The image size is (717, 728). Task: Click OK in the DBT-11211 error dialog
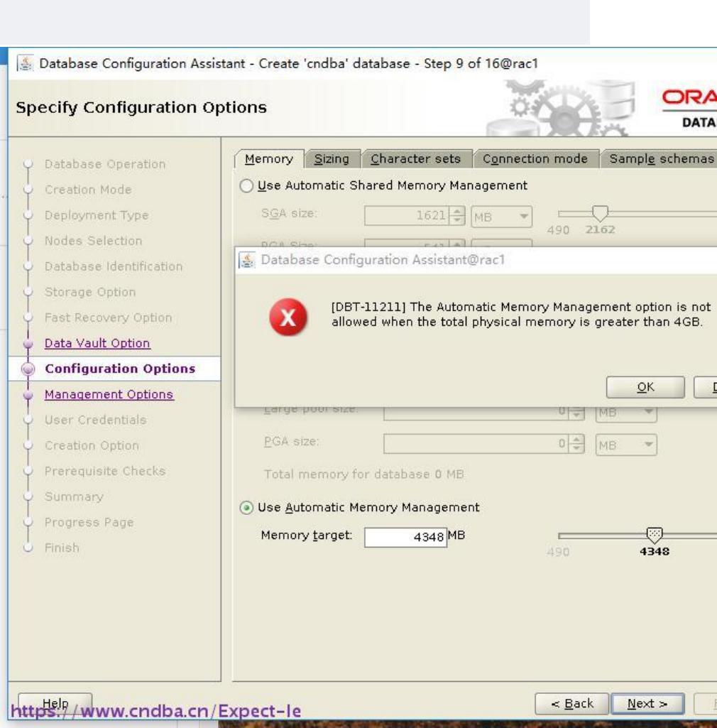(x=645, y=387)
